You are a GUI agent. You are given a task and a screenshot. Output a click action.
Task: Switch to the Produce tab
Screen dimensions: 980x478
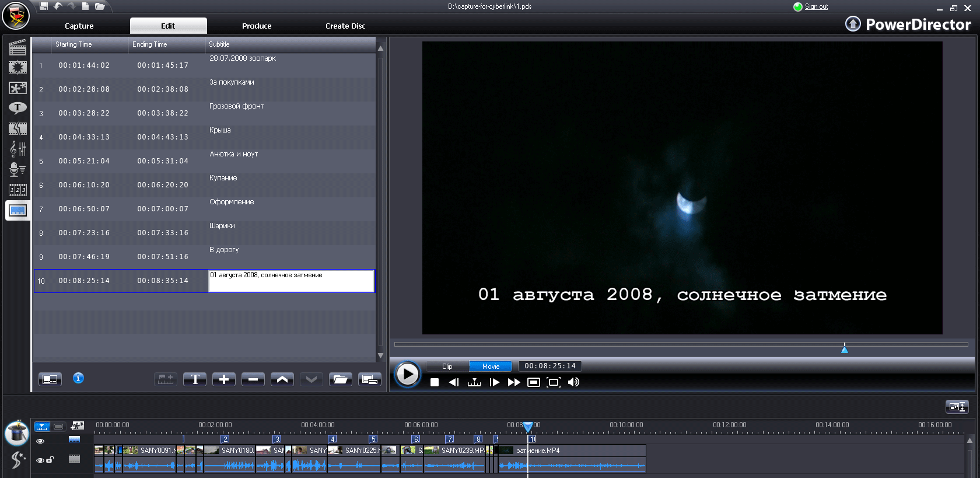pyautogui.click(x=257, y=26)
